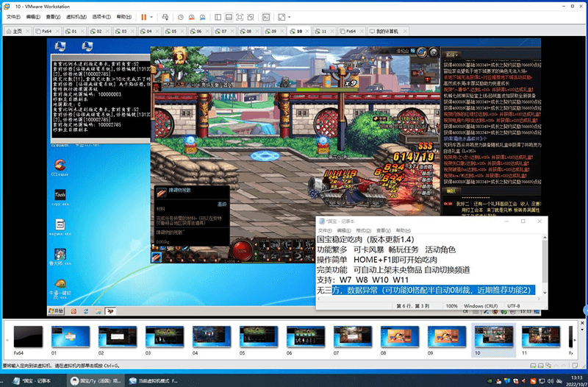Click the guest Windows 7 开始 start button
The image size is (588, 387).
click(x=57, y=310)
